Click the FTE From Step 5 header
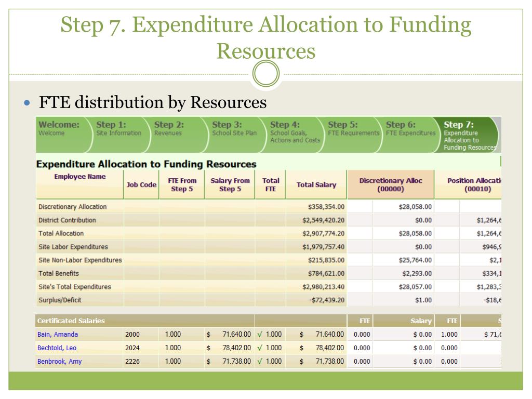Viewport: 532px width, 399px height. click(x=182, y=184)
